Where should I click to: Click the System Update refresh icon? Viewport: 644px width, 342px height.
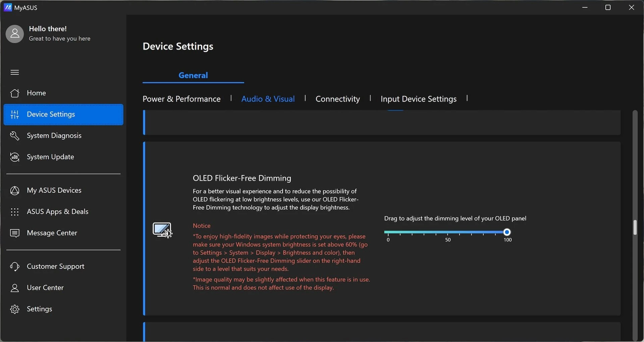point(15,157)
